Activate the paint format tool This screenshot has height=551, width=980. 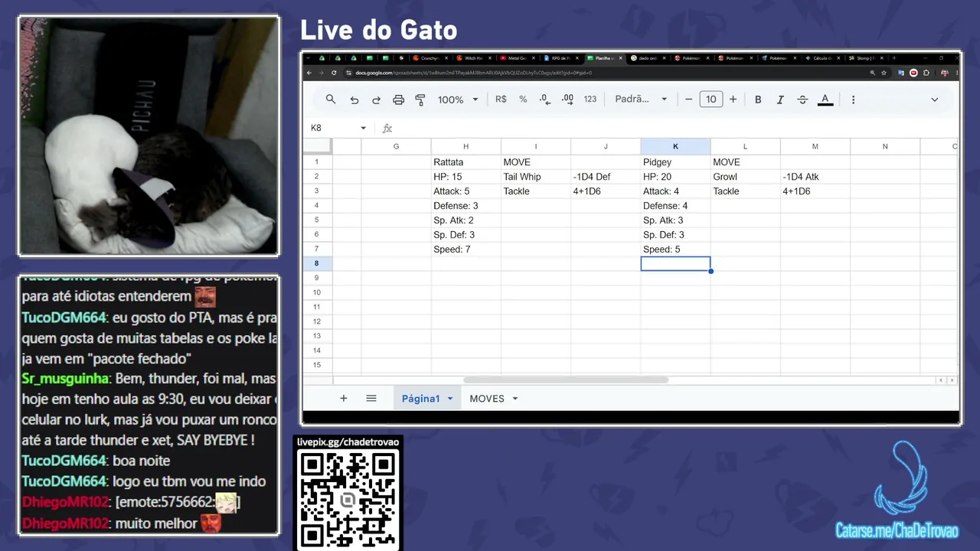[420, 99]
